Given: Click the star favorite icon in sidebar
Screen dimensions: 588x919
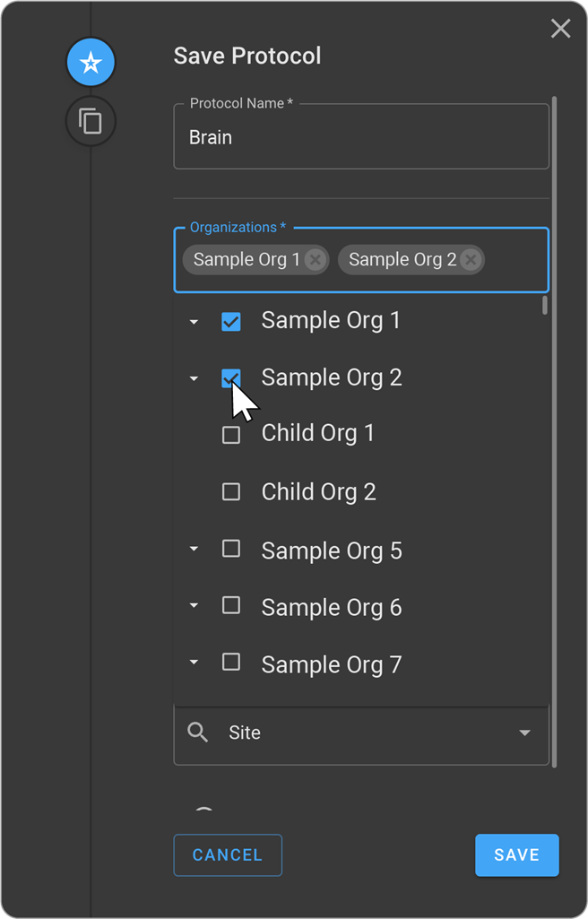Looking at the screenshot, I should 91,63.
